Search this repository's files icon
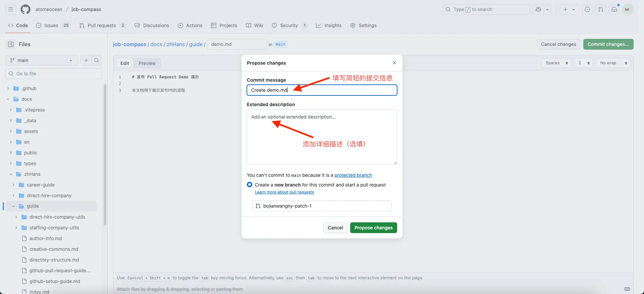This screenshot has width=644, height=294. (x=97, y=60)
